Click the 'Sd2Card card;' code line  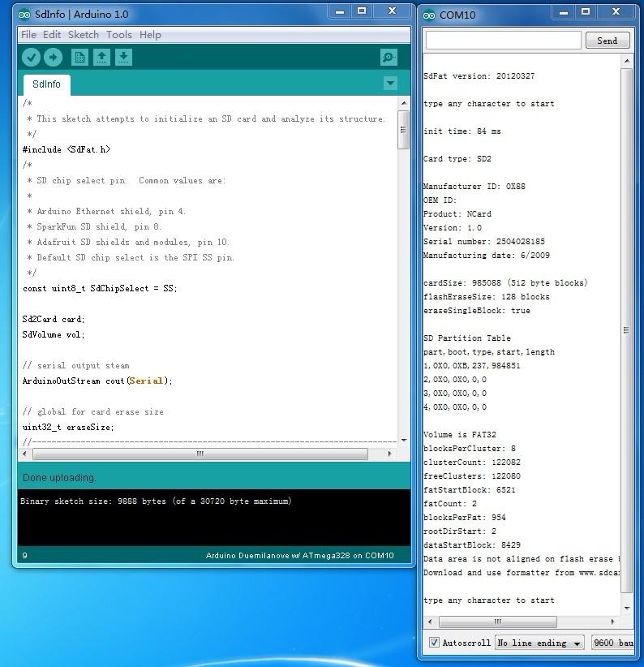click(x=54, y=319)
